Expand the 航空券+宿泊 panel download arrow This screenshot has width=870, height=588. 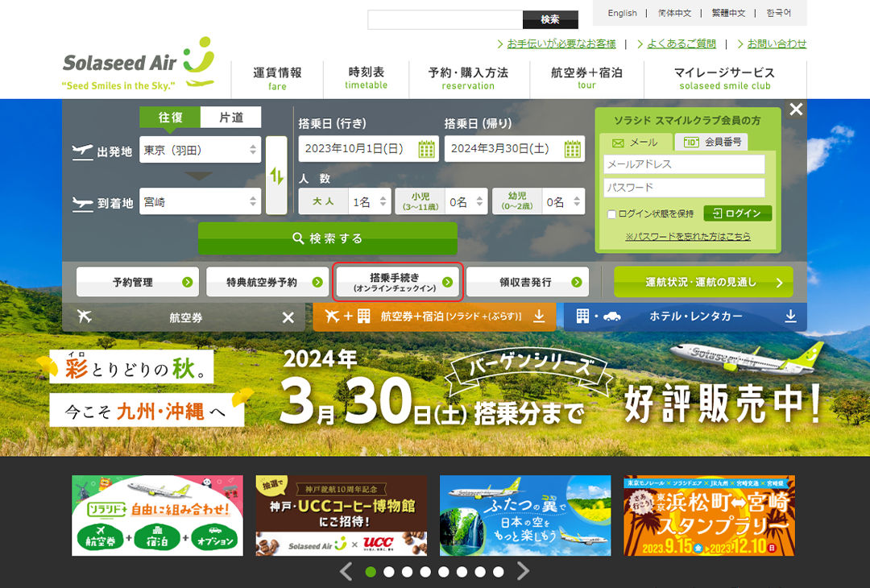tap(539, 317)
